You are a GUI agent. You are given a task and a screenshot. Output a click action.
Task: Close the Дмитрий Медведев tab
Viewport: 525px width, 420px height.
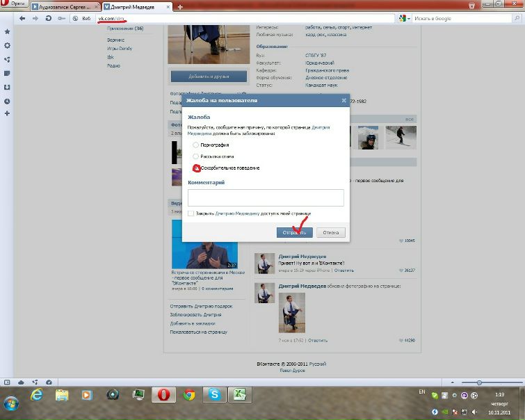(168, 7)
